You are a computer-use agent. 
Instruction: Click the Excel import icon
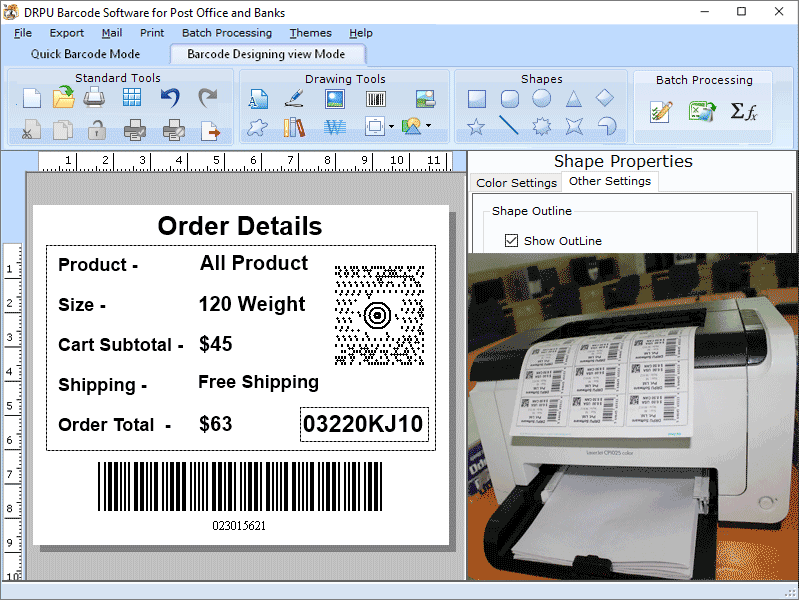tap(702, 111)
